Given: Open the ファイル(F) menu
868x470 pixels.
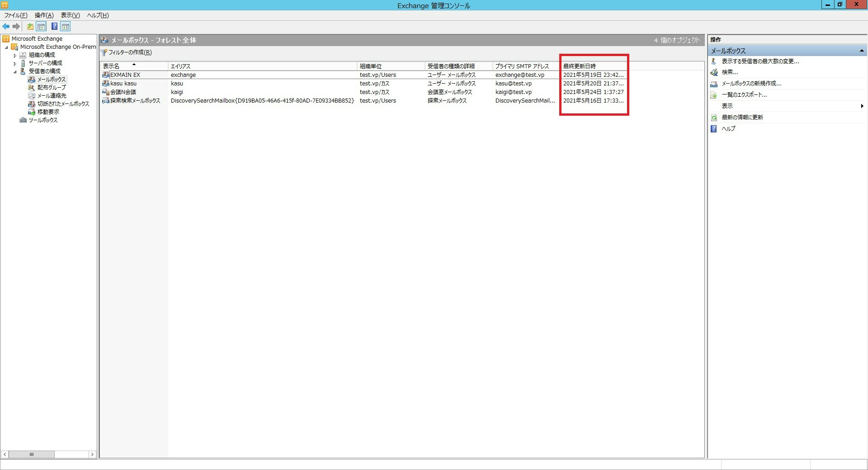Looking at the screenshot, I should (x=16, y=15).
